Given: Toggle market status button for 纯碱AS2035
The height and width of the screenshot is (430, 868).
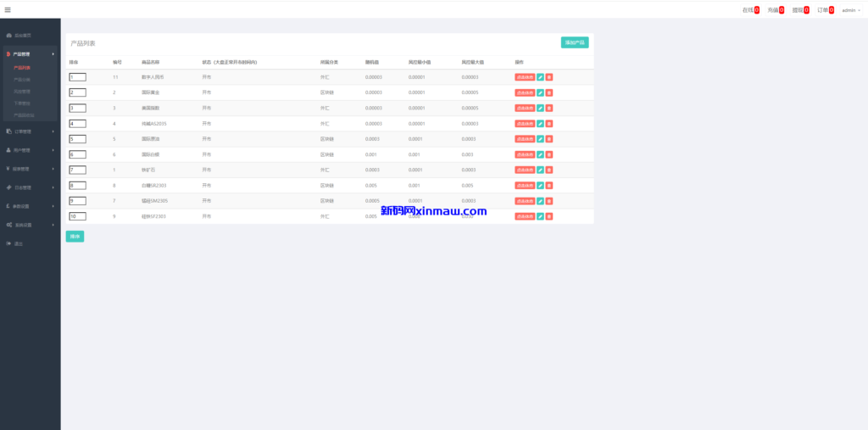Looking at the screenshot, I should coord(525,124).
